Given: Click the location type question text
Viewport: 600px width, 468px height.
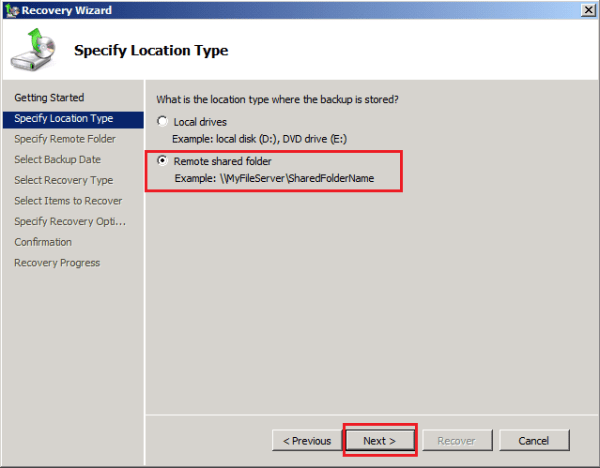Looking at the screenshot, I should [277, 99].
